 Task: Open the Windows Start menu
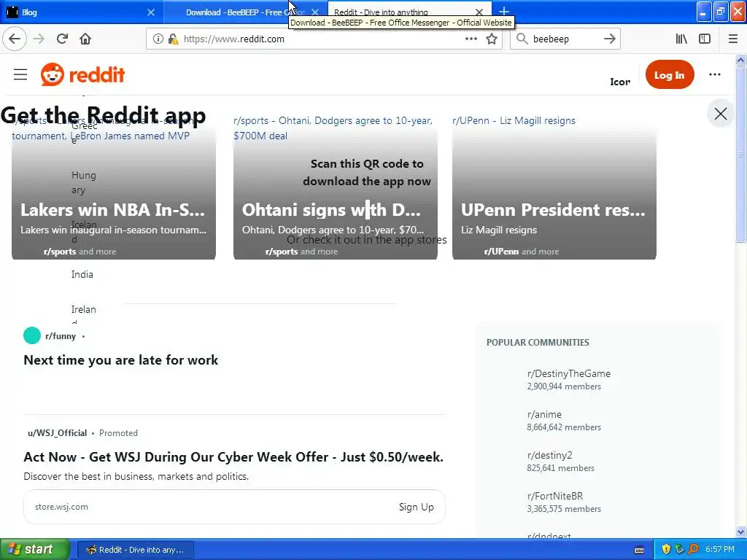(x=35, y=549)
